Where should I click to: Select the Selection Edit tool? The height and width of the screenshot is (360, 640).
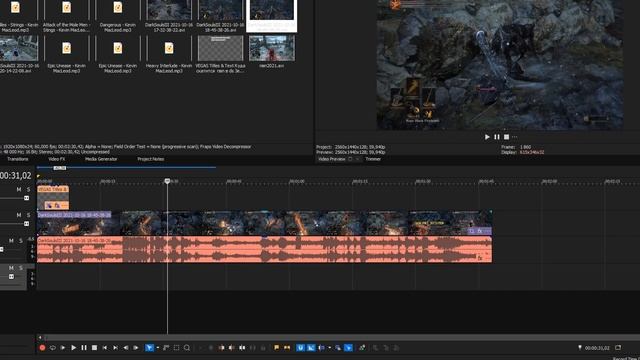(176, 348)
